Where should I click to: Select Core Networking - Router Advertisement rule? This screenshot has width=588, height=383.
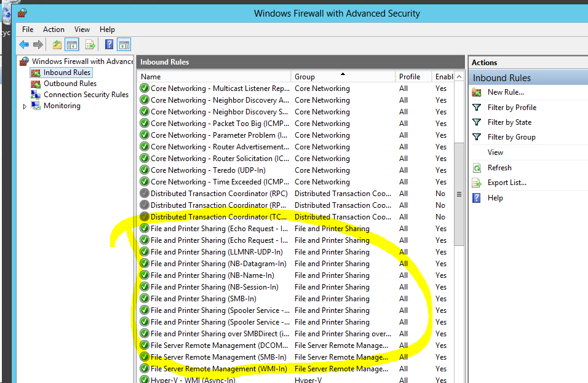(x=296, y=147)
